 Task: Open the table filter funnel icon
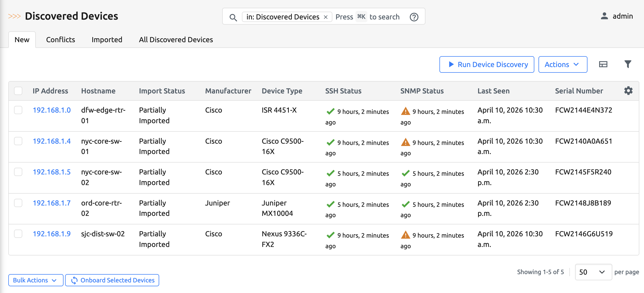point(628,64)
